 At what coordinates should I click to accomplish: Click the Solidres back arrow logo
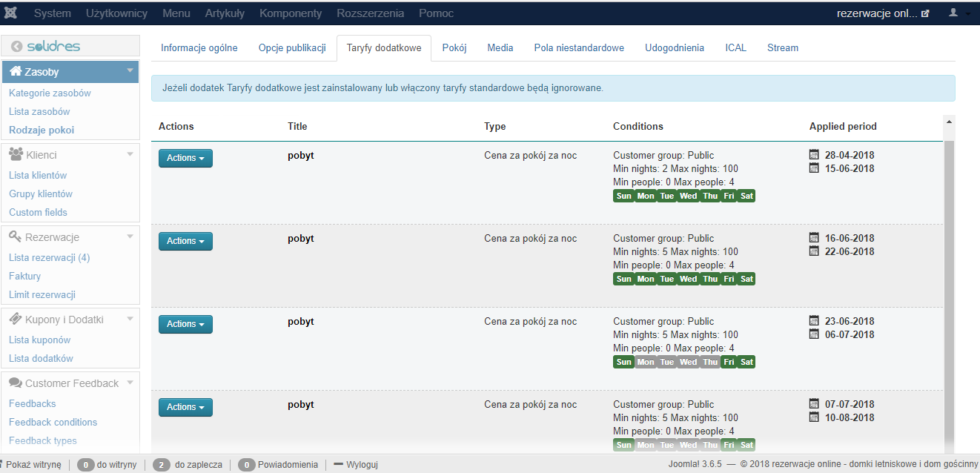click(16, 47)
